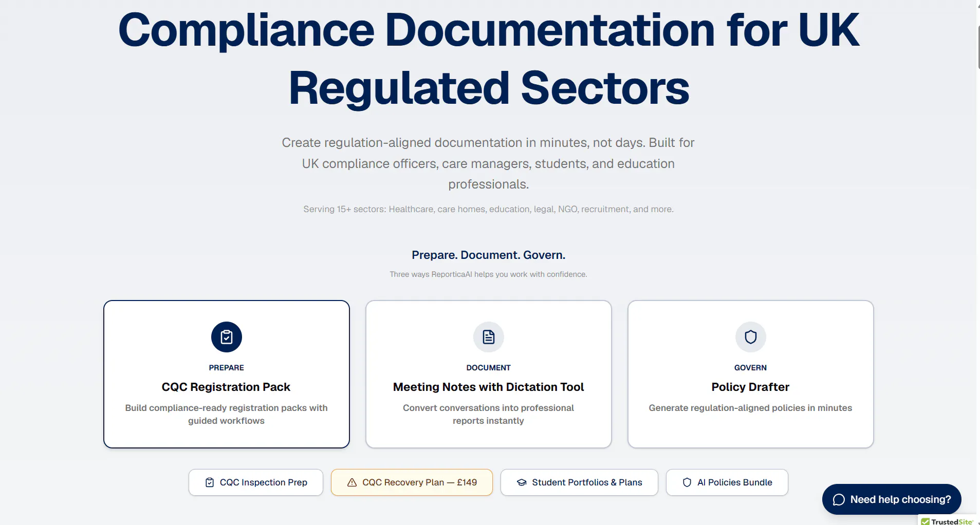
Task: Click the page's vertical scrollbar thumb
Action: click(x=978, y=46)
